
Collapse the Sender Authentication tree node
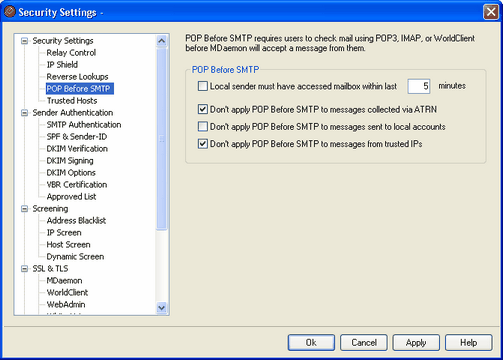click(x=24, y=113)
